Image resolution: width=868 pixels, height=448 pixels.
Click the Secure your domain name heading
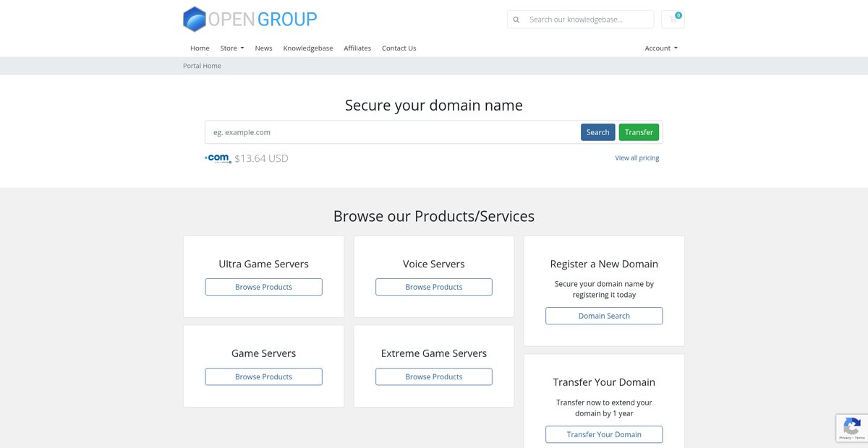point(434,105)
